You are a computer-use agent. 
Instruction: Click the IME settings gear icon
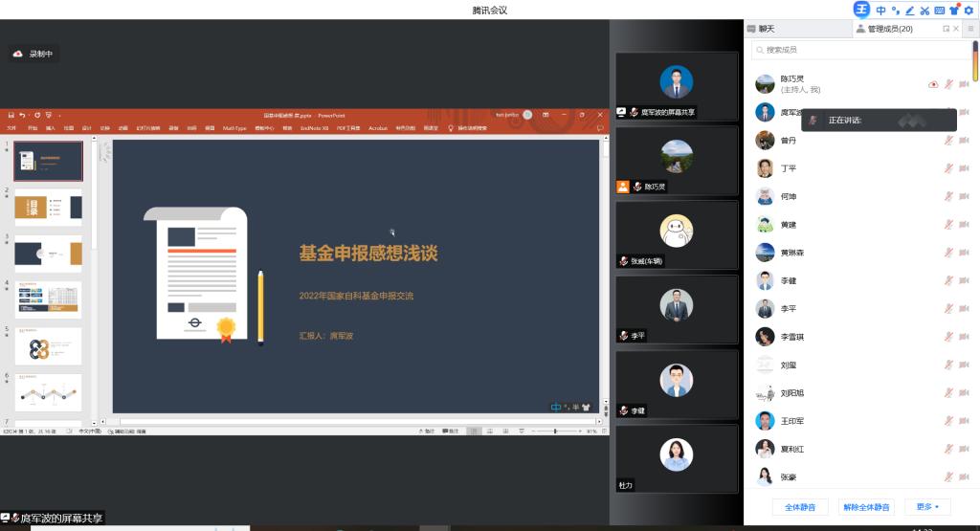click(x=968, y=11)
